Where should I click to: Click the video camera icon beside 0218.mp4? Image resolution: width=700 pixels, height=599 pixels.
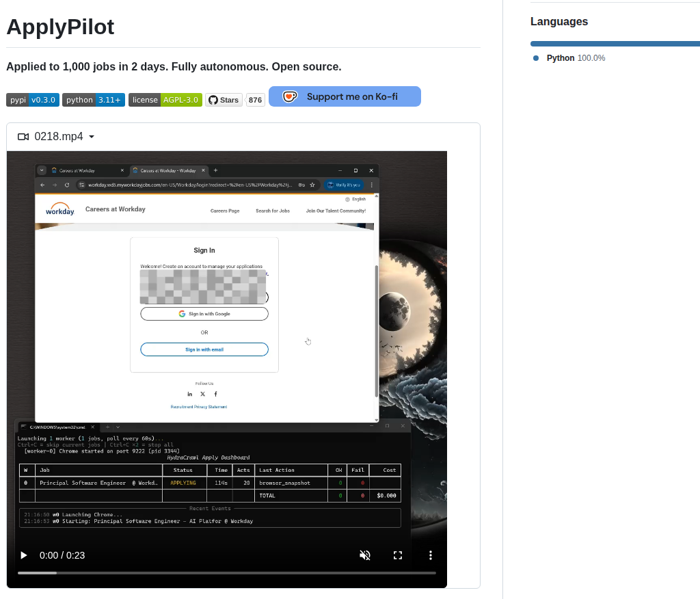pos(23,137)
